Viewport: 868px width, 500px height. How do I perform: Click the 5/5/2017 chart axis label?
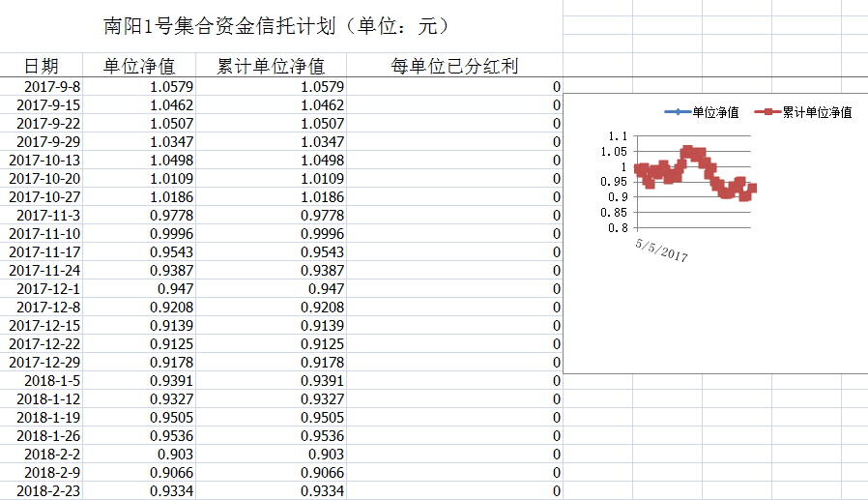(x=661, y=250)
